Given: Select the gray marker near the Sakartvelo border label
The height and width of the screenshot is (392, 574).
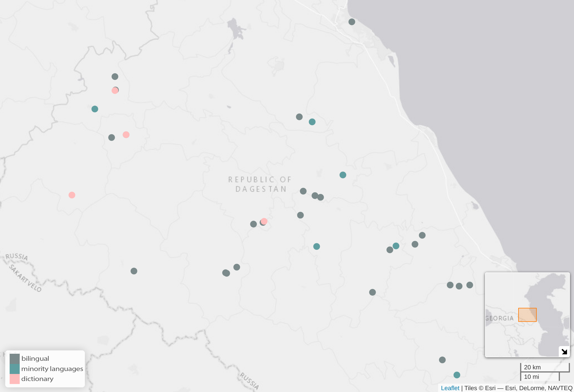Looking at the screenshot, I should pyautogui.click(x=134, y=271).
